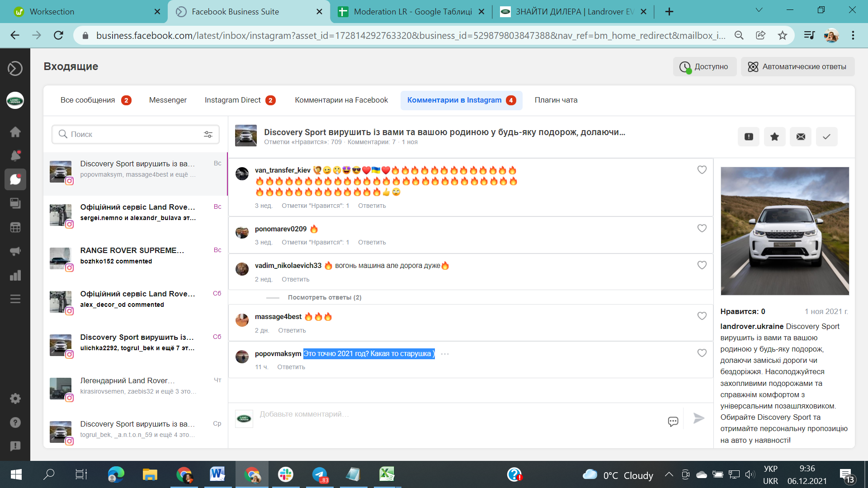Open popovmaksym profile name link
This screenshot has height=488, width=868.
pyautogui.click(x=278, y=354)
